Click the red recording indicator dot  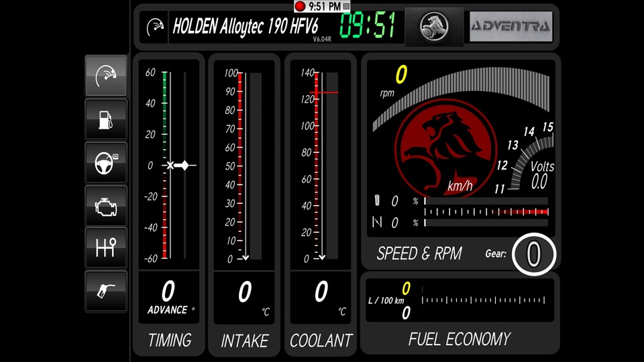tap(301, 6)
